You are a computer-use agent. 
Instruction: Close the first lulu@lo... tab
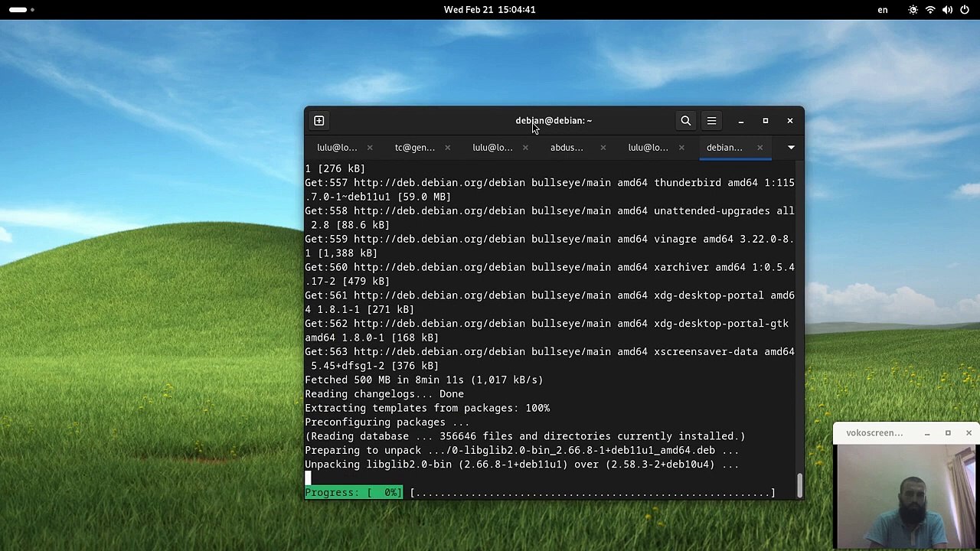coord(370,148)
